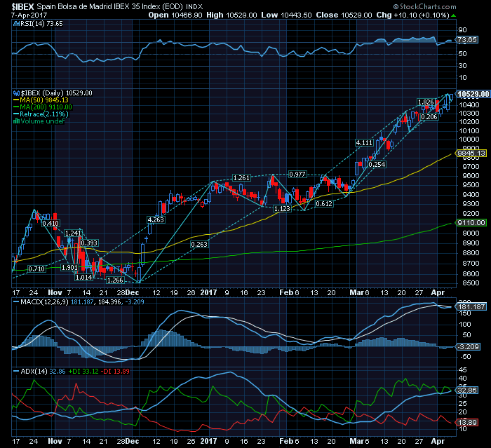Viewport: 491px width, 448px height.
Task: Click the yellow MA(50) legend marker
Action: 16,100
